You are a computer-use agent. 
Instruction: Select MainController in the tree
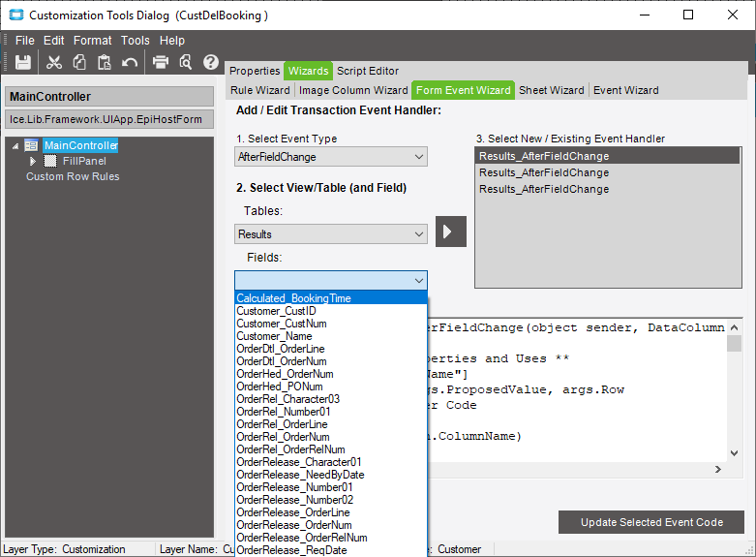[x=81, y=145]
